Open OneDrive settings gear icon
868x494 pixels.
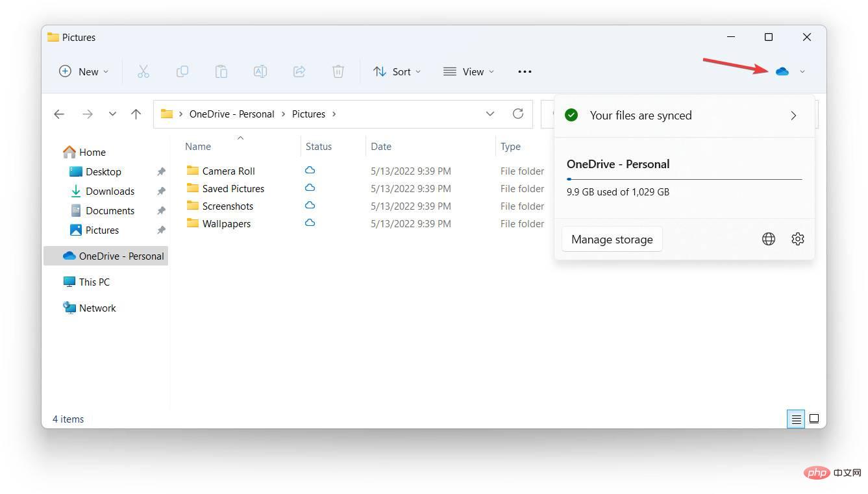point(798,239)
